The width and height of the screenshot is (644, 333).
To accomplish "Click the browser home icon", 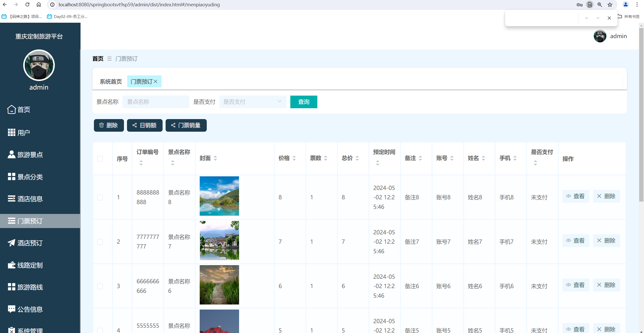I will click(39, 5).
